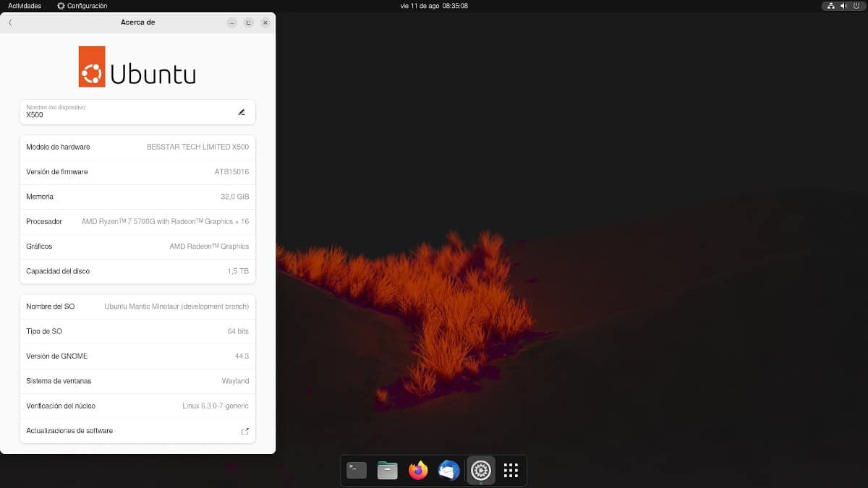
Task: Open the volume icon in the top bar
Action: 843,6
